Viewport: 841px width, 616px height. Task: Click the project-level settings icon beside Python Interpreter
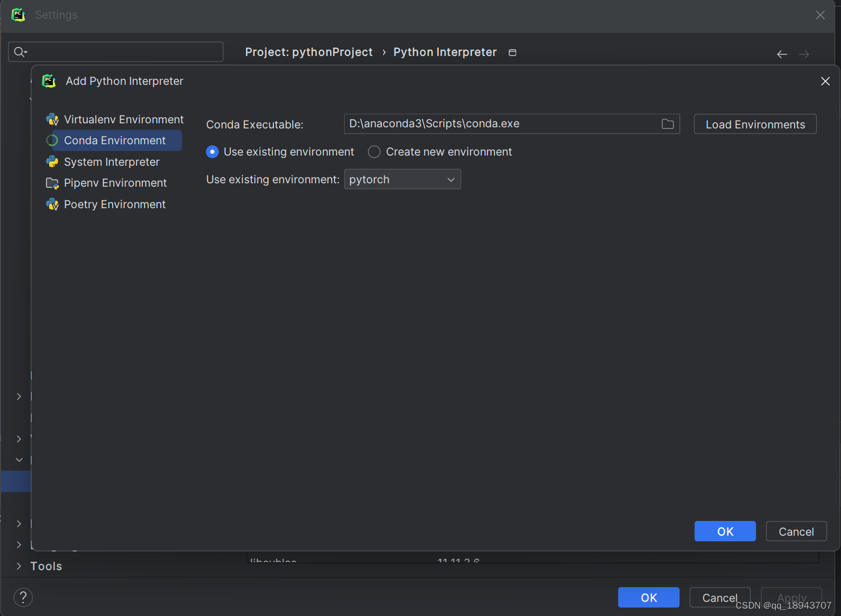coord(513,53)
